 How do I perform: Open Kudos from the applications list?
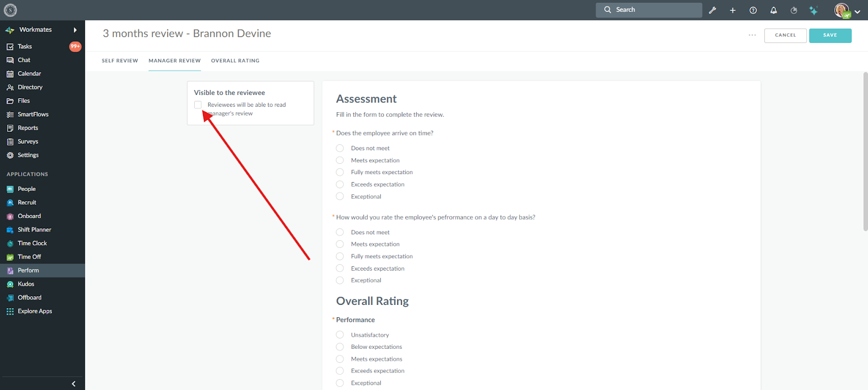click(26, 284)
